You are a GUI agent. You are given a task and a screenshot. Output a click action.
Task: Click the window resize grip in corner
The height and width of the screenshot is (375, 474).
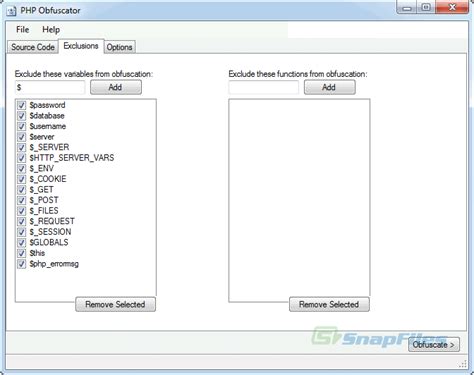coord(463,364)
